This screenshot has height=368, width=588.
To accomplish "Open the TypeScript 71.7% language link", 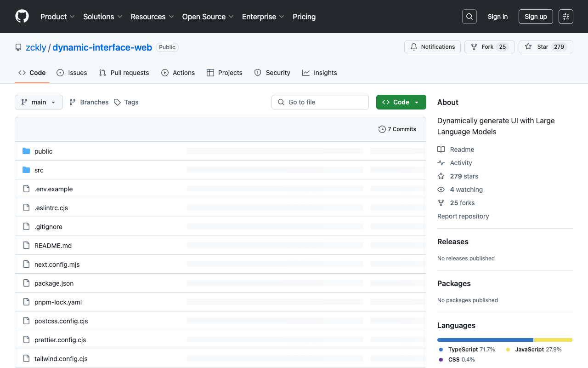I will tap(467, 350).
